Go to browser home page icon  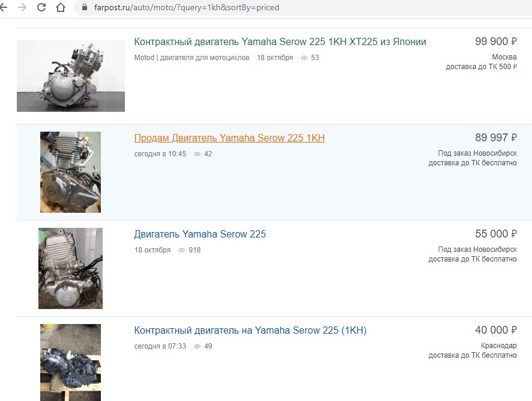click(61, 7)
